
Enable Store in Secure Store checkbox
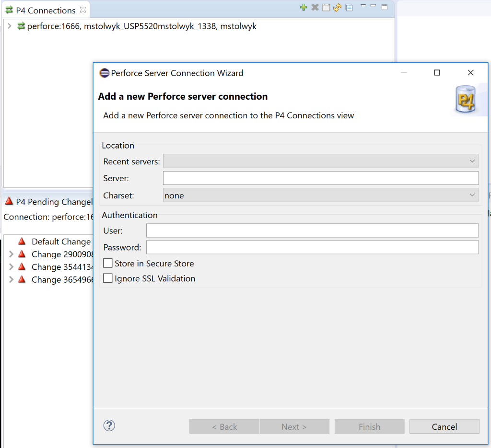[108, 263]
